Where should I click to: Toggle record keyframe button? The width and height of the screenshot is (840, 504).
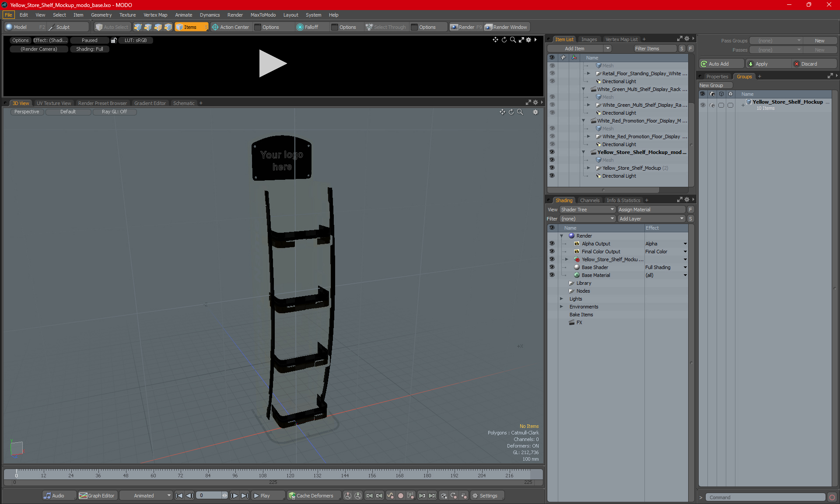(x=400, y=496)
